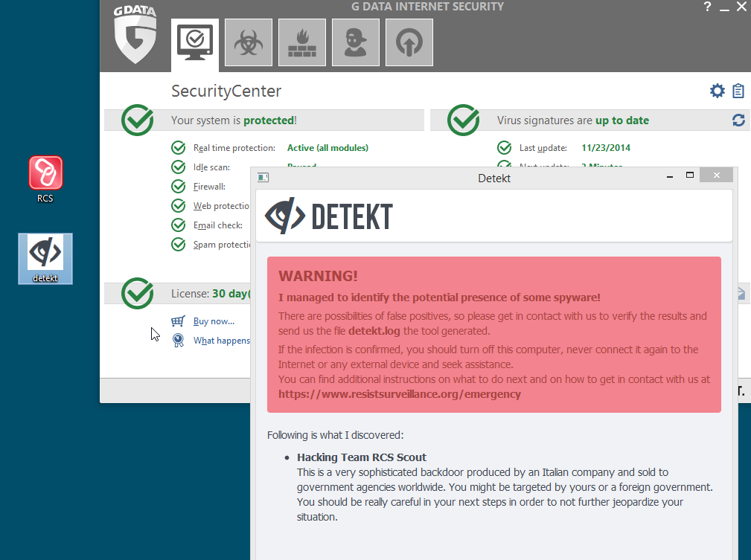751x560 pixels.
Task: Open the What happens link
Action: click(x=221, y=341)
